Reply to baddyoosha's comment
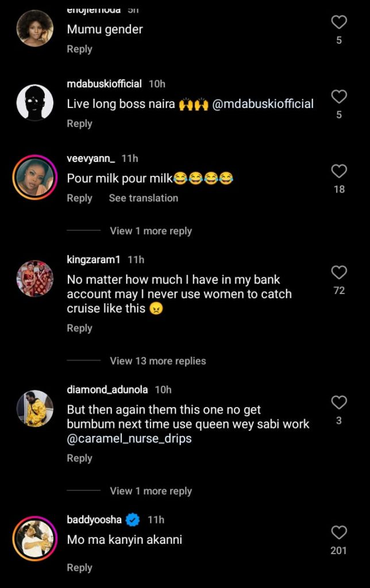The height and width of the screenshot is (588, 370). pyautogui.click(x=79, y=567)
